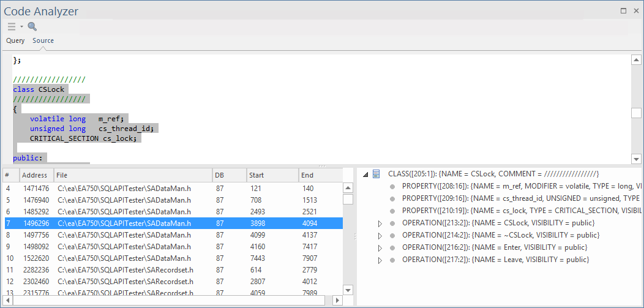
Task: Sort results by Start column header
Action: [x=272, y=175]
